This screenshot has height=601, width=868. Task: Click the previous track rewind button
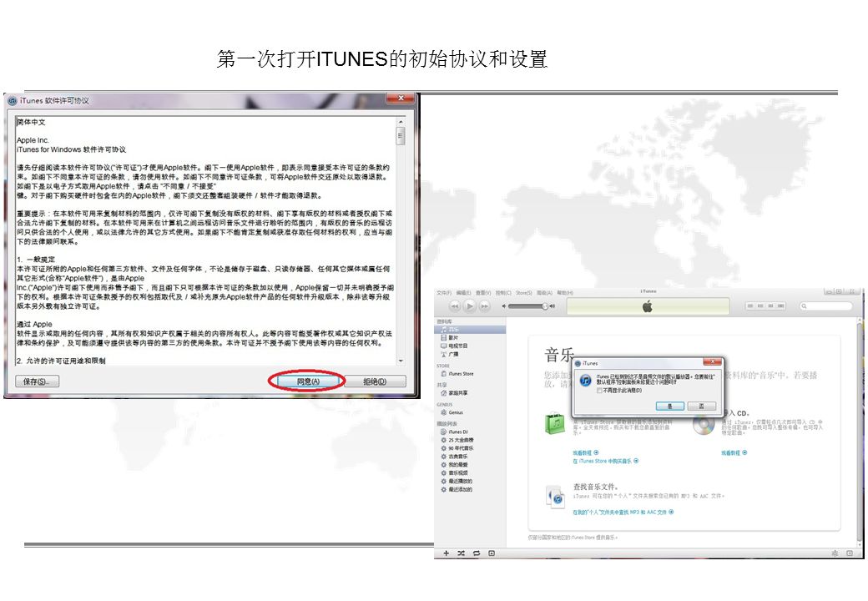pos(455,306)
